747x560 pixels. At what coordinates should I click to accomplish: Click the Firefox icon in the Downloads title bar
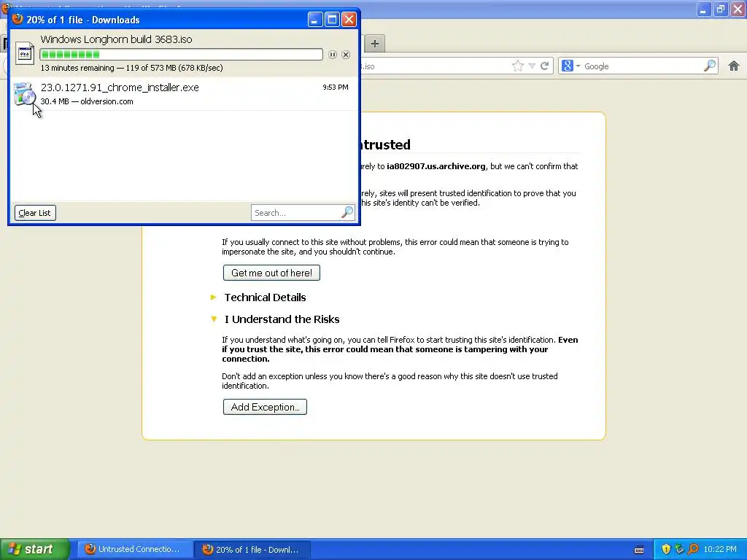click(18, 19)
